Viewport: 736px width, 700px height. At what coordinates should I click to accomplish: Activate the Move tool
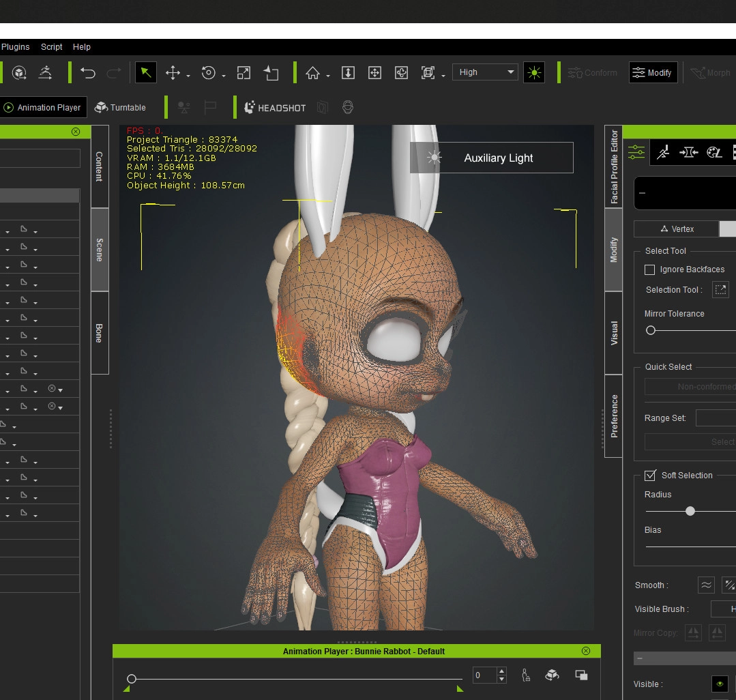tap(173, 72)
